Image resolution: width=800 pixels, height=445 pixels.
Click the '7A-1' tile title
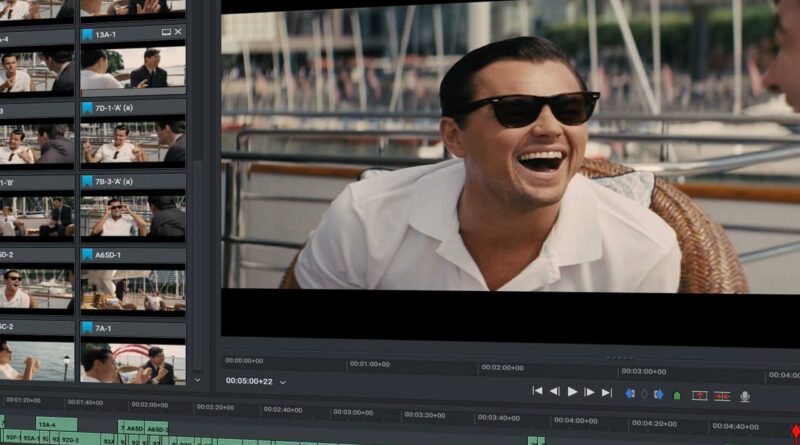(103, 329)
